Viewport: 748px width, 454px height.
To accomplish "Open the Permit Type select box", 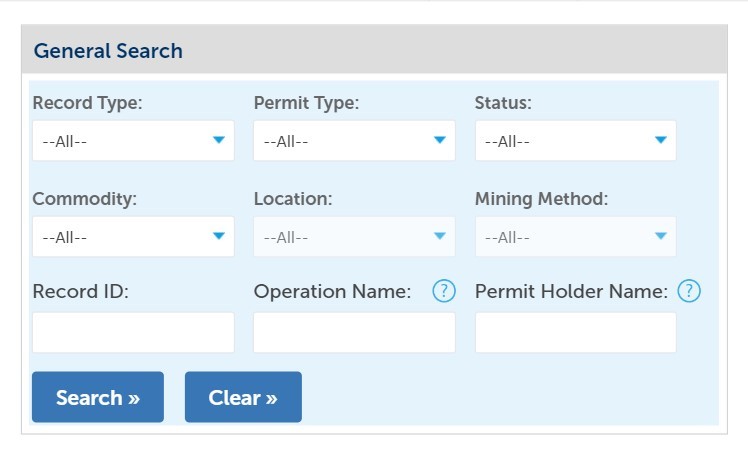I will pyautogui.click(x=354, y=141).
